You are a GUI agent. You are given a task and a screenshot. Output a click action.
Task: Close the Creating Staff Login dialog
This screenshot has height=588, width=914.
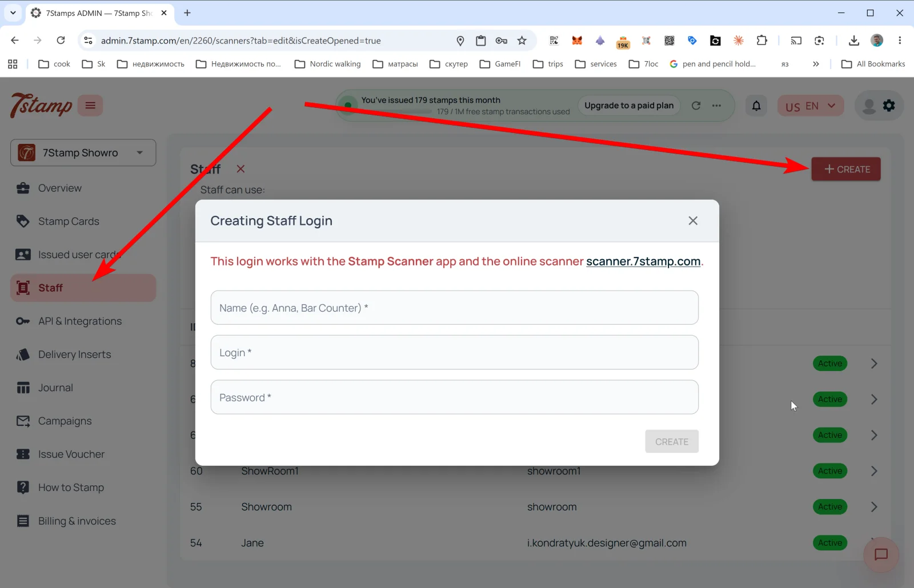click(x=693, y=221)
